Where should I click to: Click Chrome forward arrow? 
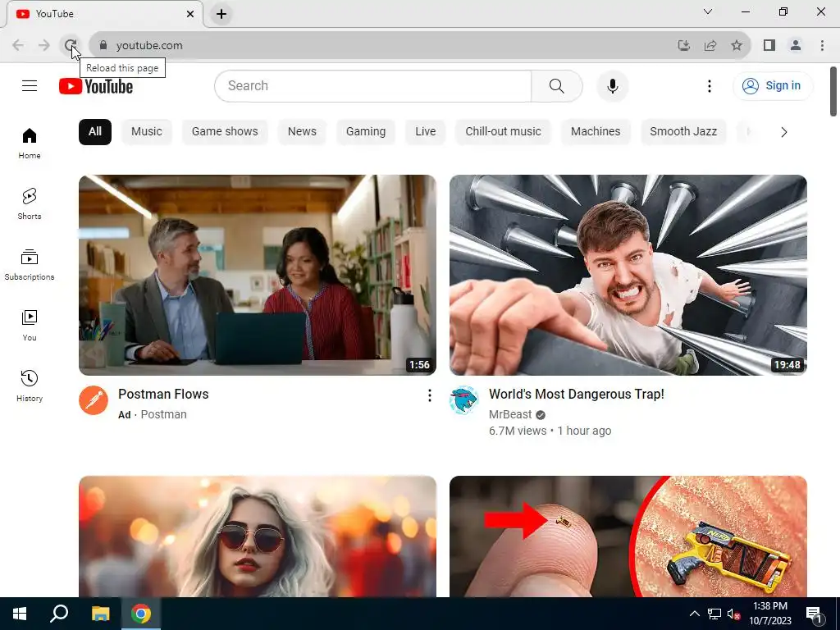click(44, 46)
